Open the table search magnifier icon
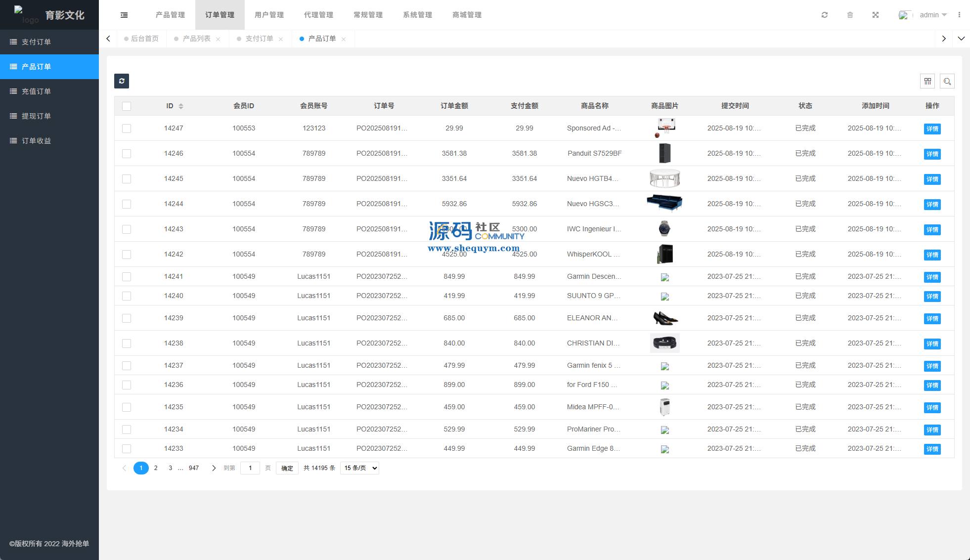Image resolution: width=970 pixels, height=560 pixels. coord(947,81)
